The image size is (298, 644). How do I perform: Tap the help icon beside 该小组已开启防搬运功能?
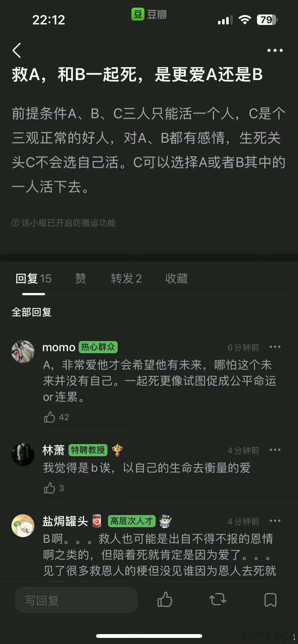[15, 223]
